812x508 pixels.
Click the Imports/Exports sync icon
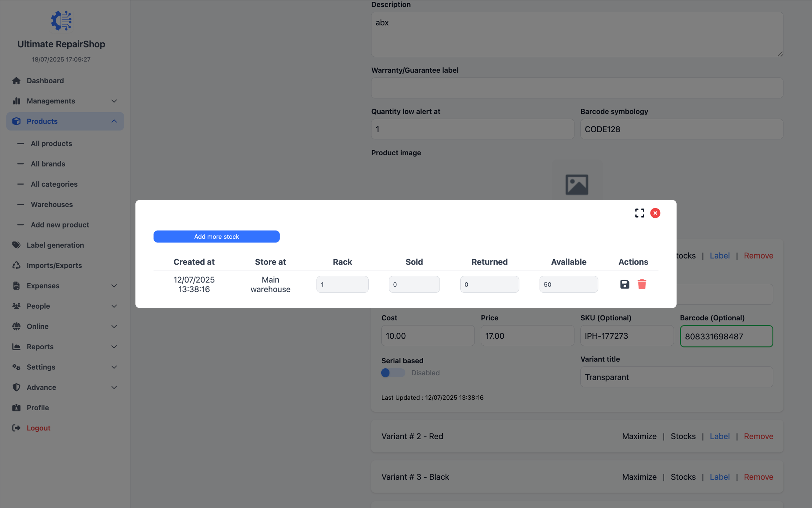(16, 265)
